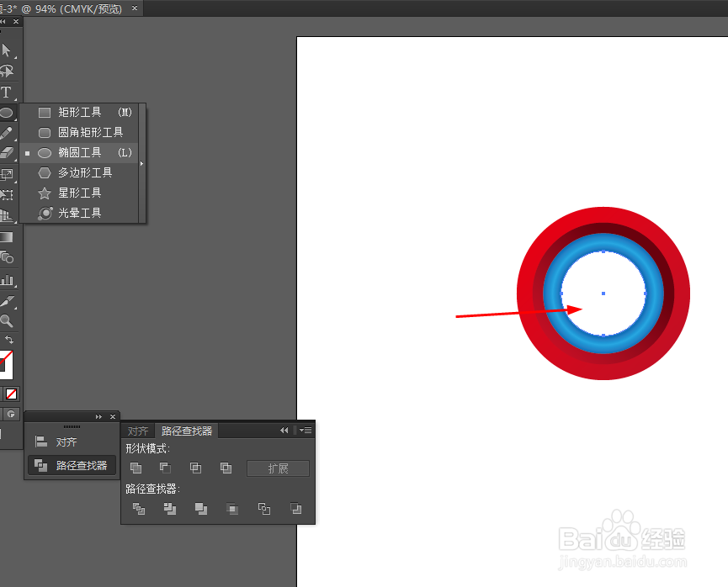Choose Rectangle Tool (矩形工具) from flyout
The width and height of the screenshot is (728, 587).
[x=79, y=113]
